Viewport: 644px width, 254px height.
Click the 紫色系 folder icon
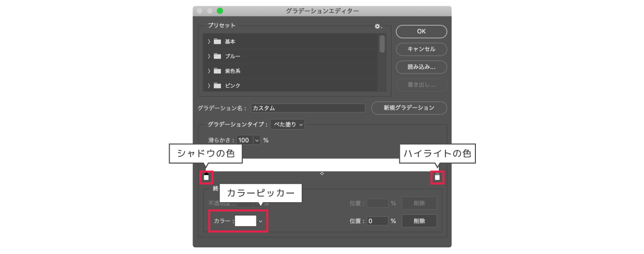[217, 71]
